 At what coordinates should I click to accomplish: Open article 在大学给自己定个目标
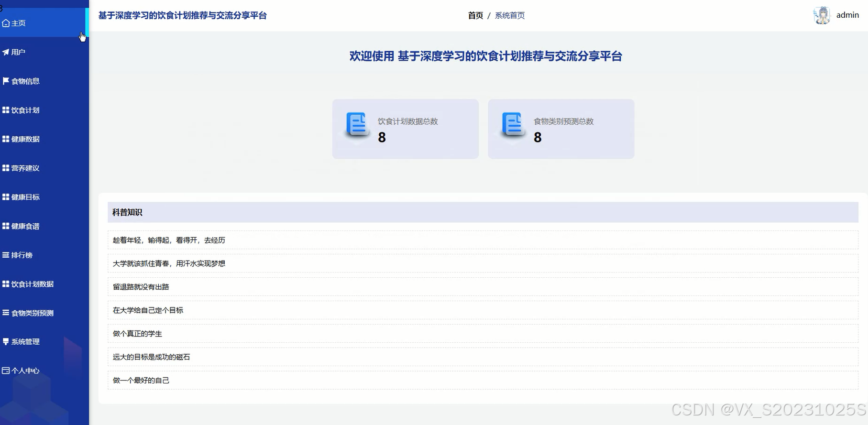pos(483,310)
